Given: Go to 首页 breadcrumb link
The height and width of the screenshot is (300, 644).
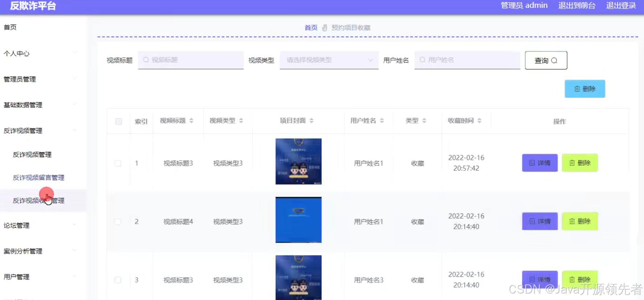Looking at the screenshot, I should [311, 28].
